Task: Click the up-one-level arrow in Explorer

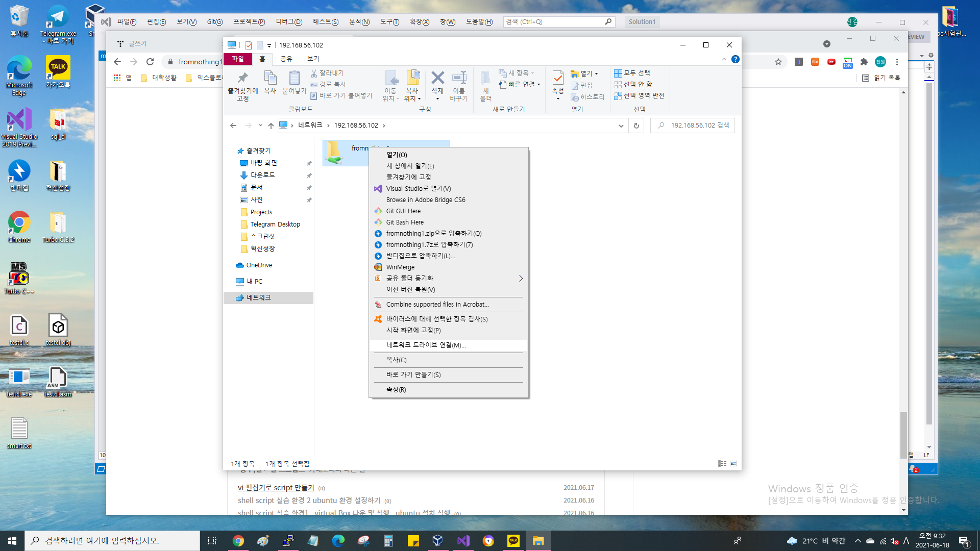Action: pyautogui.click(x=271, y=126)
